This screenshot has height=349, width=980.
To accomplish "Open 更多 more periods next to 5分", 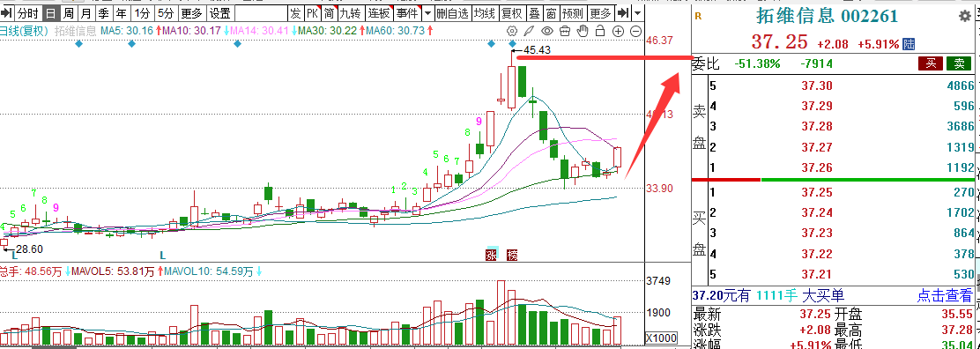I will tap(191, 13).
